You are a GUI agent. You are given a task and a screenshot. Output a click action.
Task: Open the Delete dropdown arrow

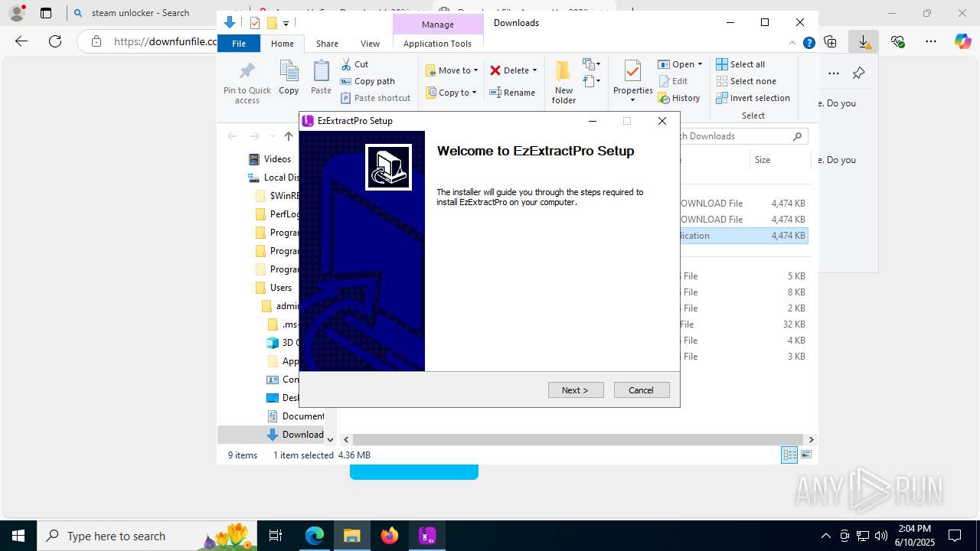pos(534,70)
